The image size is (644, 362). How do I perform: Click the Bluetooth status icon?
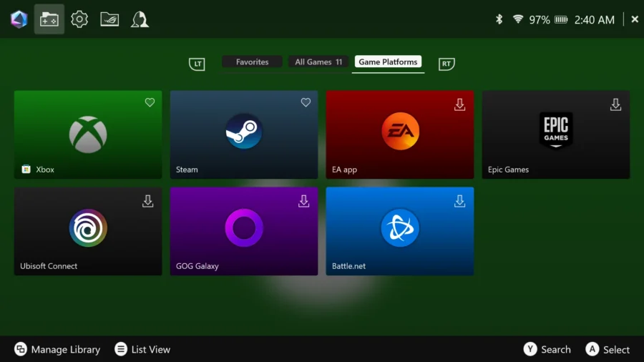[499, 19]
